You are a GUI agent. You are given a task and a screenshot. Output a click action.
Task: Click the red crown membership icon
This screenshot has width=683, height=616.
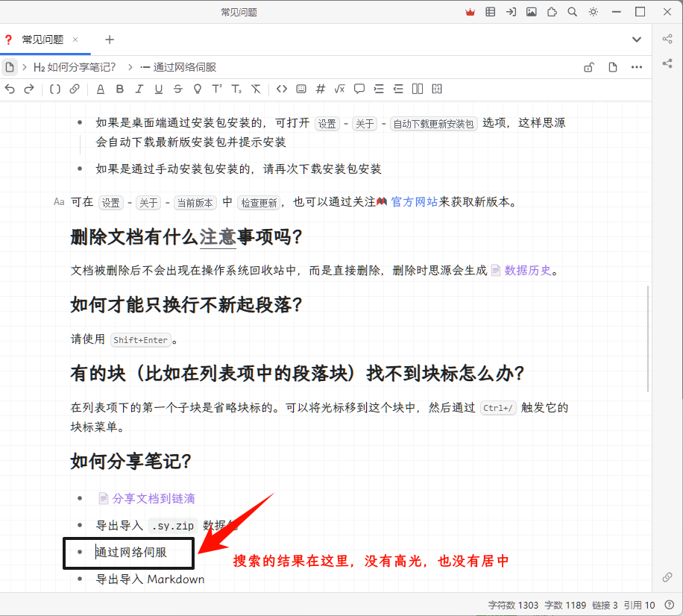tap(470, 12)
